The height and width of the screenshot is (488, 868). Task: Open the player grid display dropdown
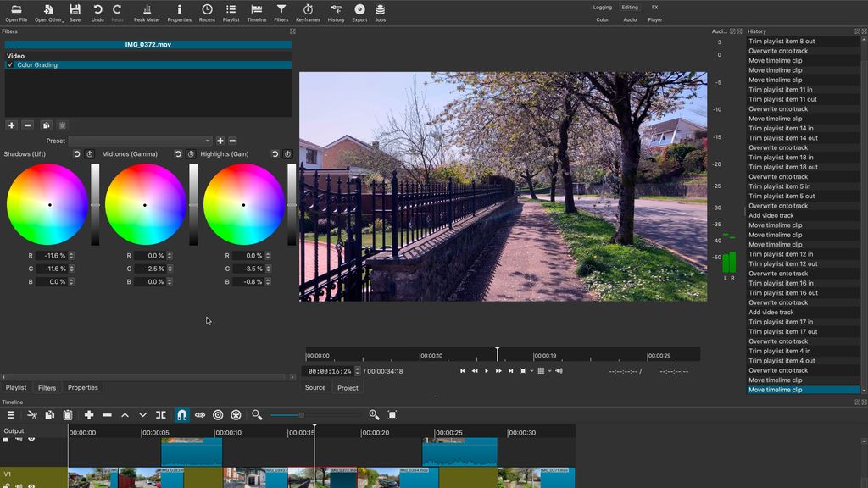541,370
